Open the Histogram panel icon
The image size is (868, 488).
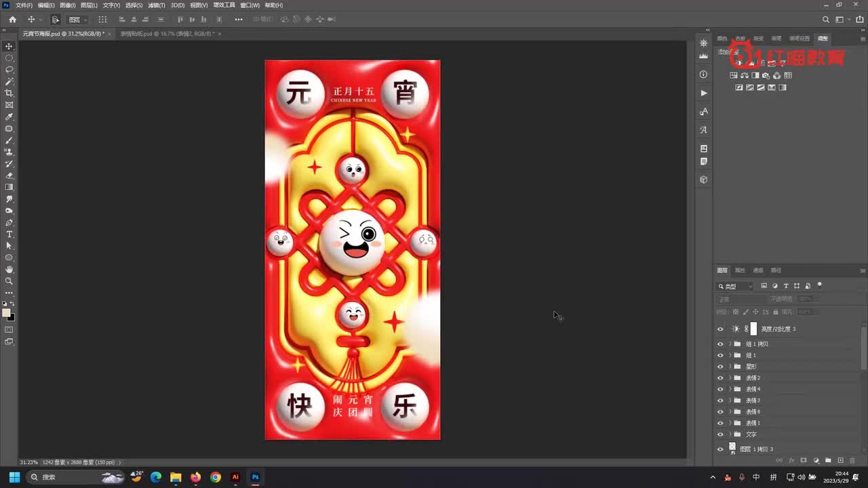(x=703, y=56)
